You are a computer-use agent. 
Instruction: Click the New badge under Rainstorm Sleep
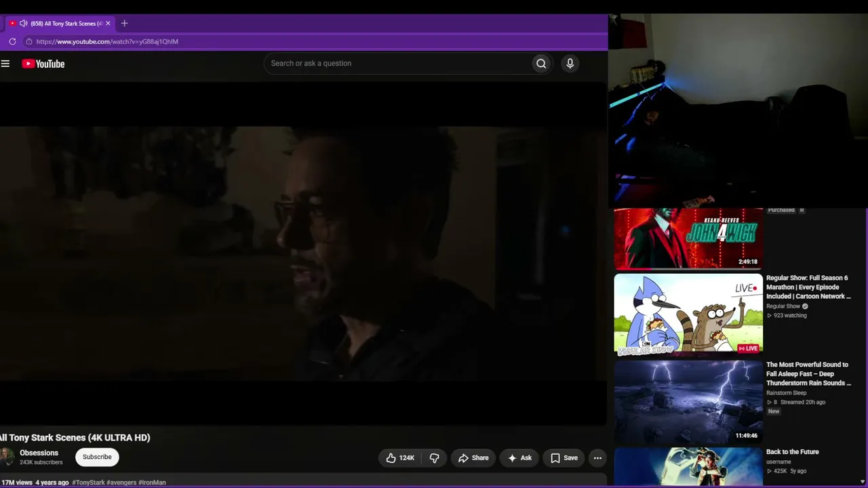(x=774, y=411)
